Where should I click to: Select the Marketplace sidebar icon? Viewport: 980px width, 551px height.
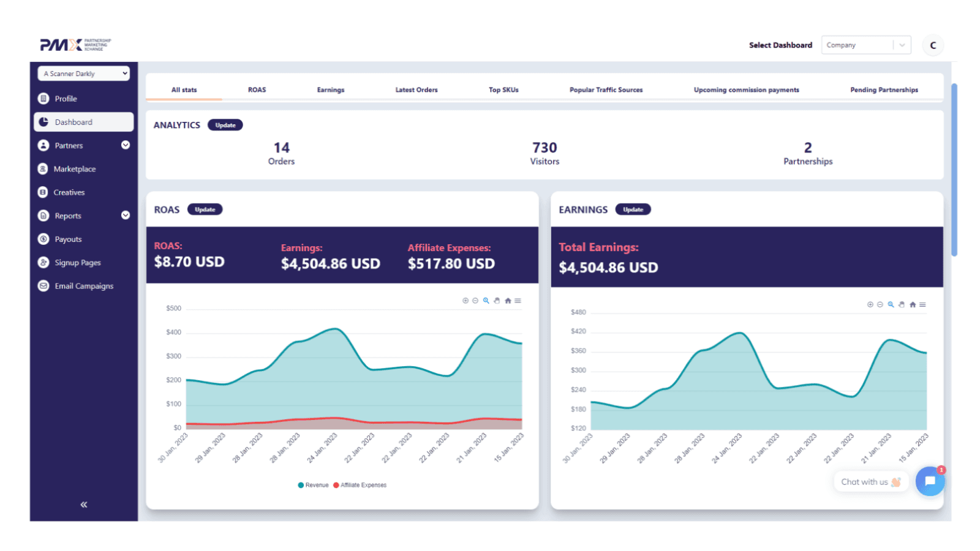coord(43,169)
